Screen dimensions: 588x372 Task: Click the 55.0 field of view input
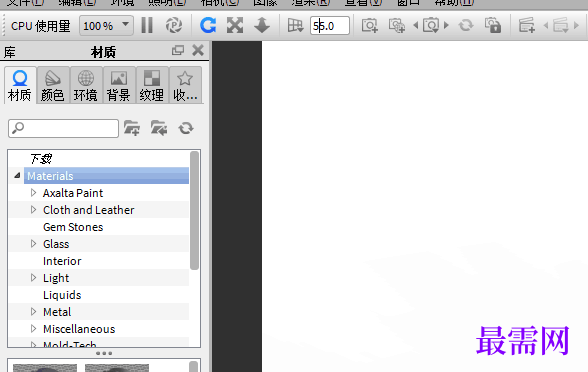330,26
